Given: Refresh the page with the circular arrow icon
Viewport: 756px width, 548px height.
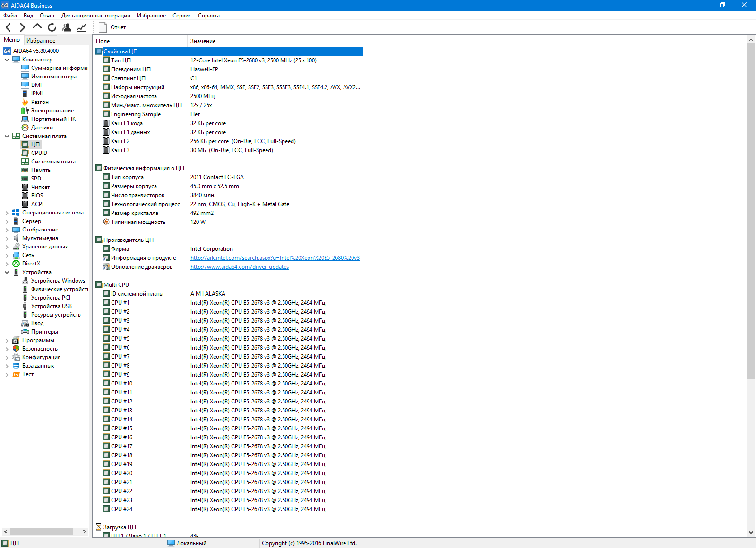Looking at the screenshot, I should pos(52,27).
